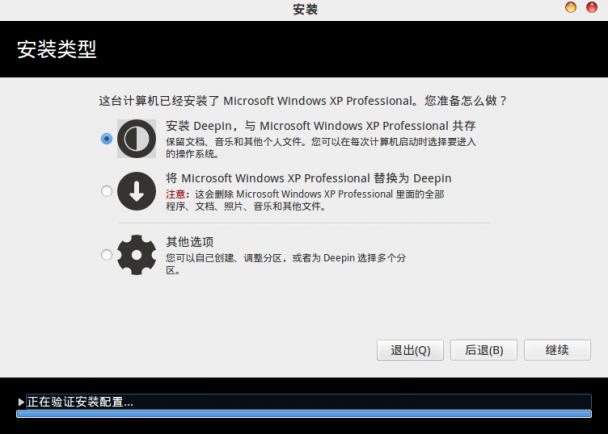The width and height of the screenshot is (608, 434).
Task: Click the gear icon for 其他选项
Action: (136, 255)
